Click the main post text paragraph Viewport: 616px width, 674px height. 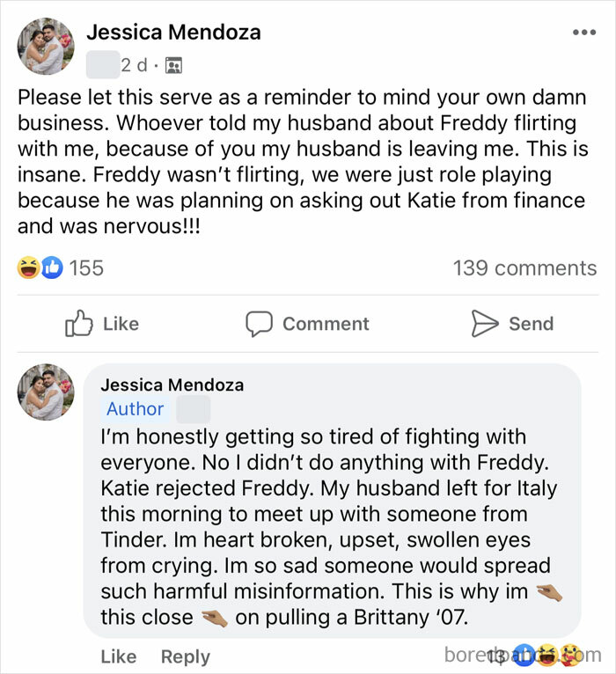299,161
